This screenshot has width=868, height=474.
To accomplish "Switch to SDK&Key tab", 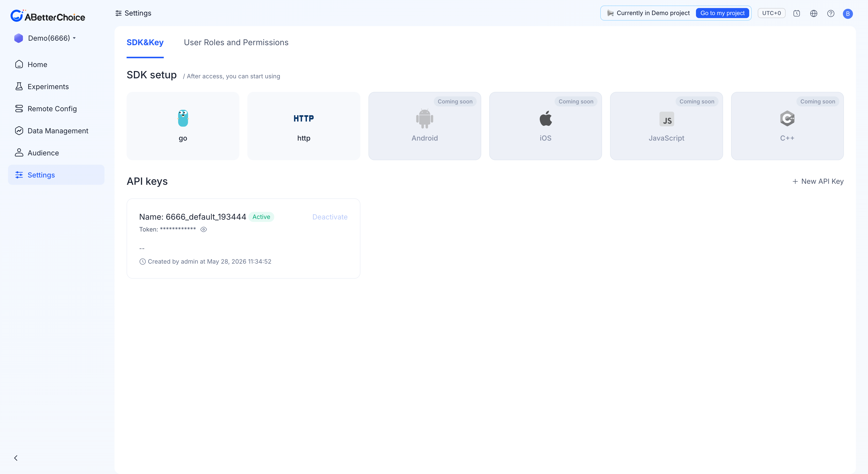I will (145, 42).
